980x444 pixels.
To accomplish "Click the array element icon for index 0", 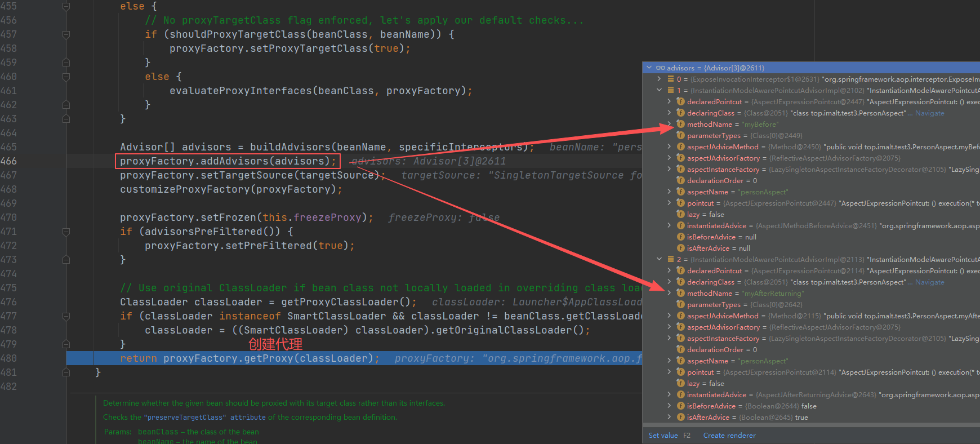I will [x=671, y=79].
